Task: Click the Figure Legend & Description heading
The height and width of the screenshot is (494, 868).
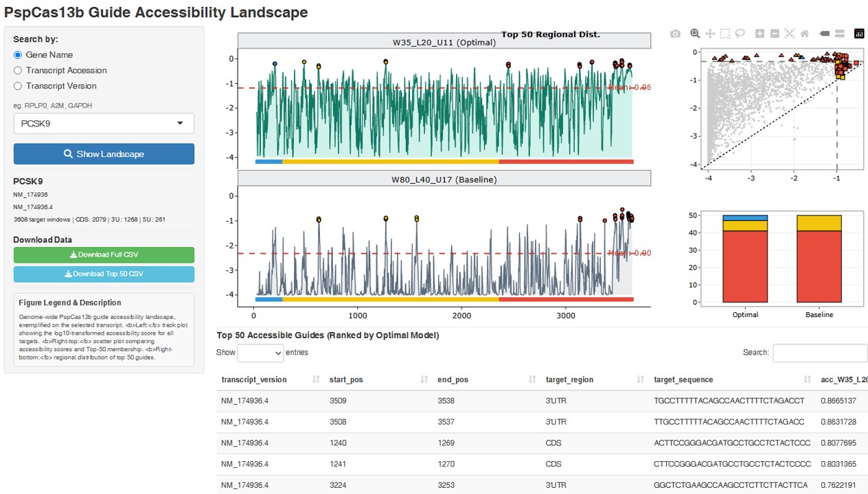Action: [70, 303]
